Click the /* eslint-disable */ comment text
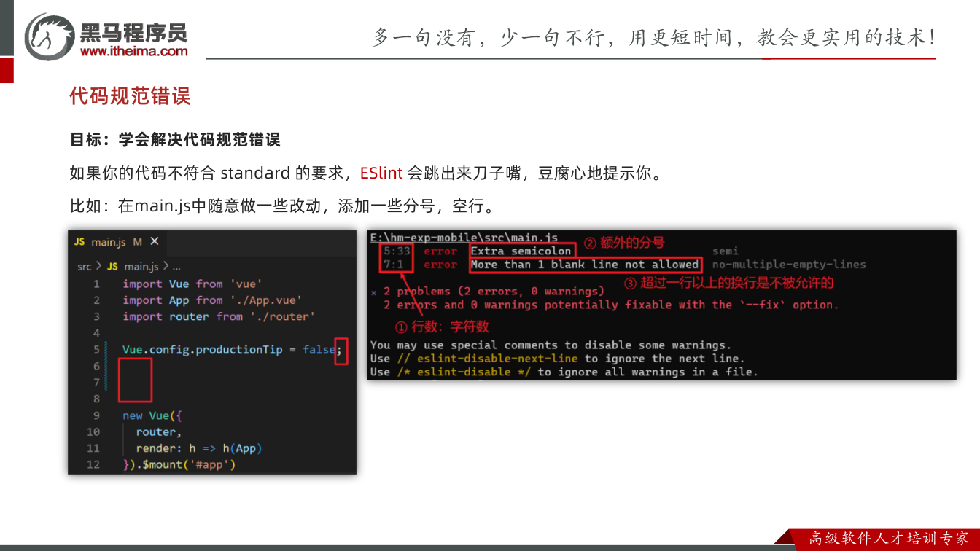The height and width of the screenshot is (551, 980). (x=464, y=372)
